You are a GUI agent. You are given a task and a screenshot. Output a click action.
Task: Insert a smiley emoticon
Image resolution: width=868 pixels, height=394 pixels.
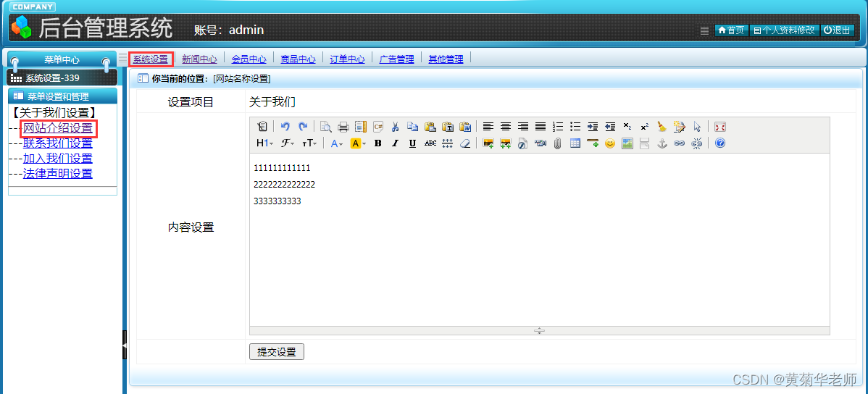(x=610, y=143)
